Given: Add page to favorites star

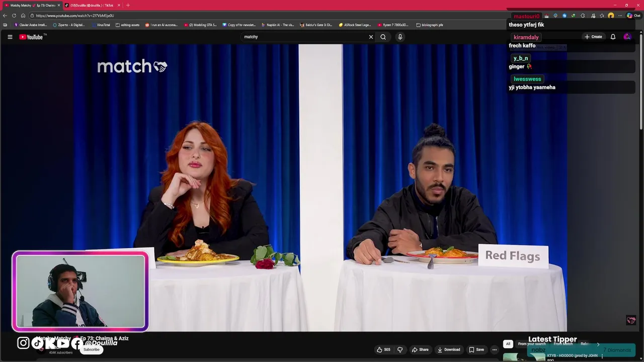Looking at the screenshot, I should click(602, 16).
